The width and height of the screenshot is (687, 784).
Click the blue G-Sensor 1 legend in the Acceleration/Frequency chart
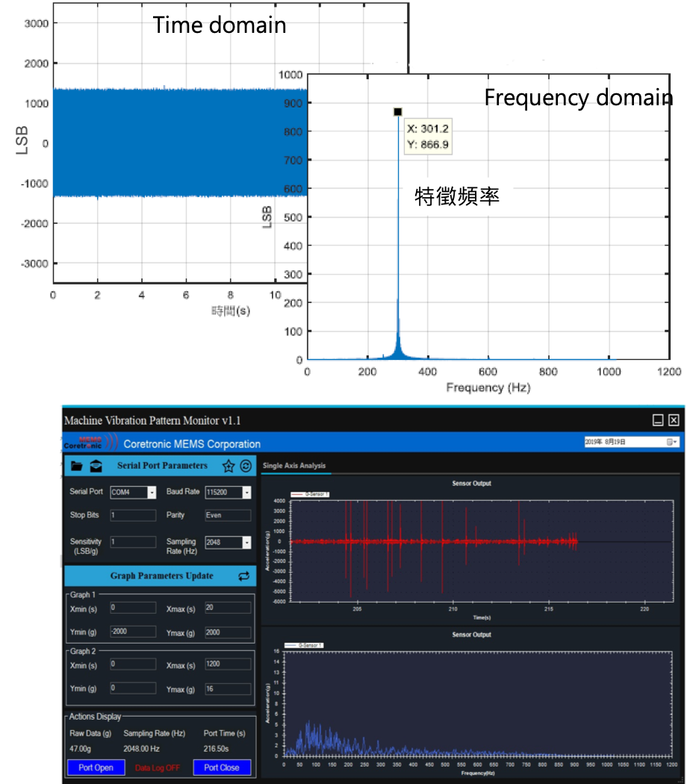[x=304, y=646]
